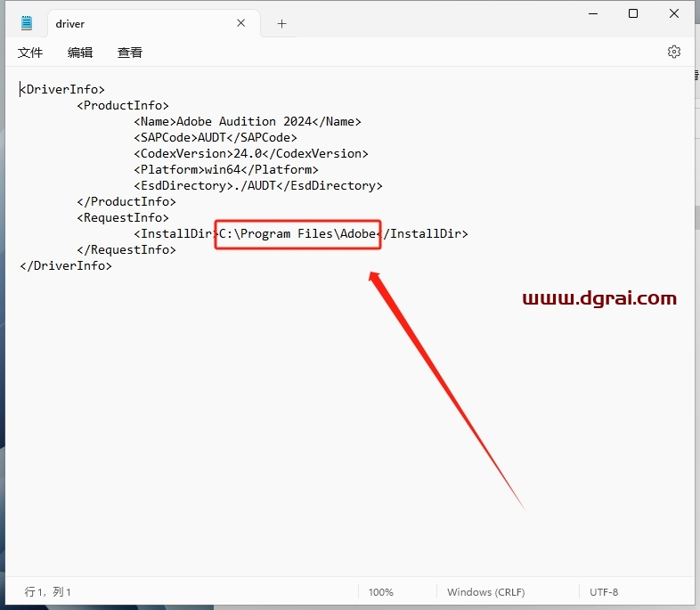Click the EsdDirectory ./AUDT line
The width and height of the screenshot is (700, 610).
tap(258, 185)
